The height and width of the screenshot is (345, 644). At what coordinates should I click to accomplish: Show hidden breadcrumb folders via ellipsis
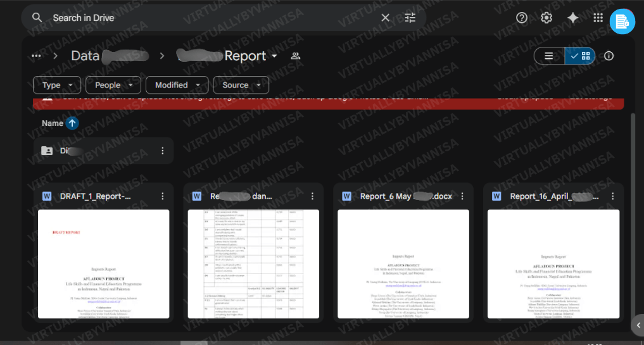(36, 56)
